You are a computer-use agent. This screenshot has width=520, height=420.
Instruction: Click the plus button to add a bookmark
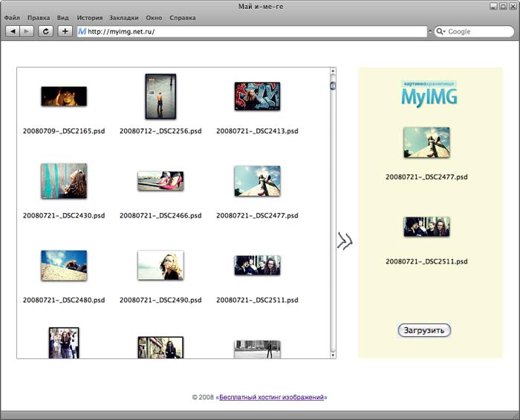point(65,31)
